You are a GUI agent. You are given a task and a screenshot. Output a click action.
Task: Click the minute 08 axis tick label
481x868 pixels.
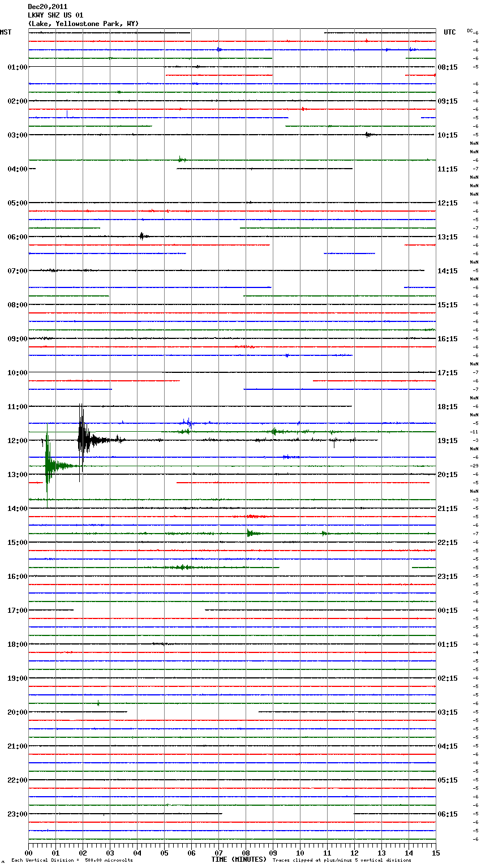(246, 853)
